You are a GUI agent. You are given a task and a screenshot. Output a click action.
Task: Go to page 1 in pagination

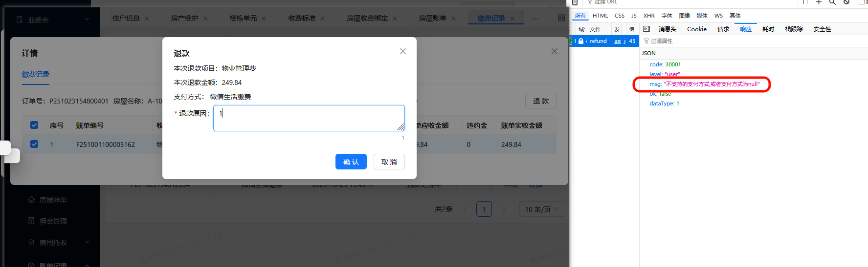(x=484, y=209)
